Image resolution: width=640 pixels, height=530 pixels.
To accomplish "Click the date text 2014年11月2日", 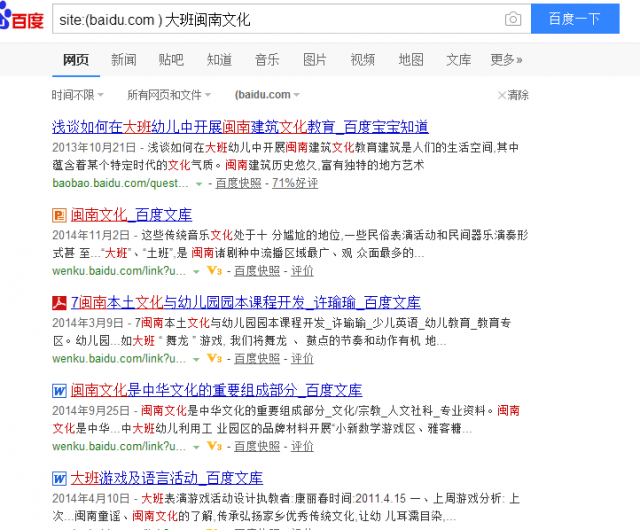I will pyautogui.click(x=91, y=236).
